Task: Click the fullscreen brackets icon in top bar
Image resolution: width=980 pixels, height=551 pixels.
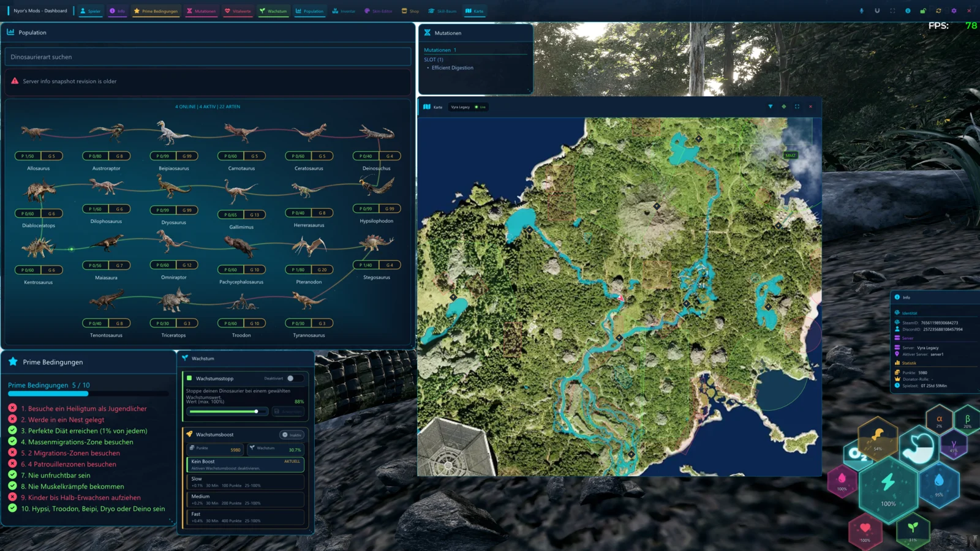Action: pyautogui.click(x=892, y=11)
